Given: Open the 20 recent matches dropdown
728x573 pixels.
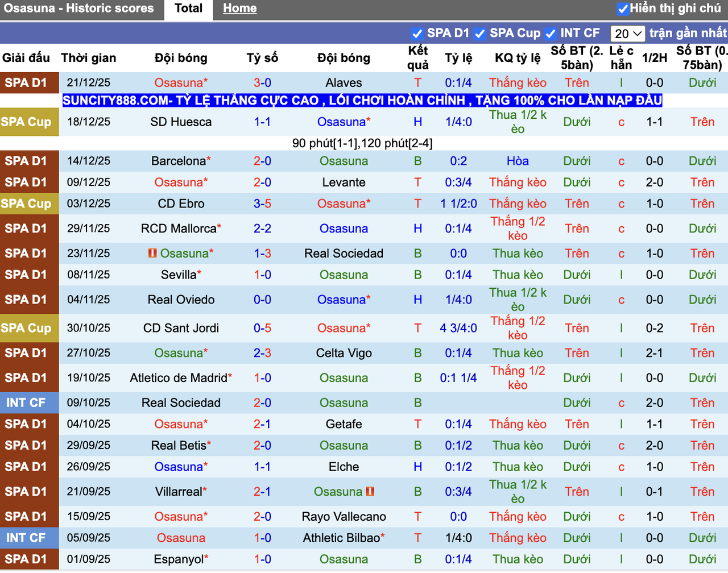Looking at the screenshot, I should 628,34.
